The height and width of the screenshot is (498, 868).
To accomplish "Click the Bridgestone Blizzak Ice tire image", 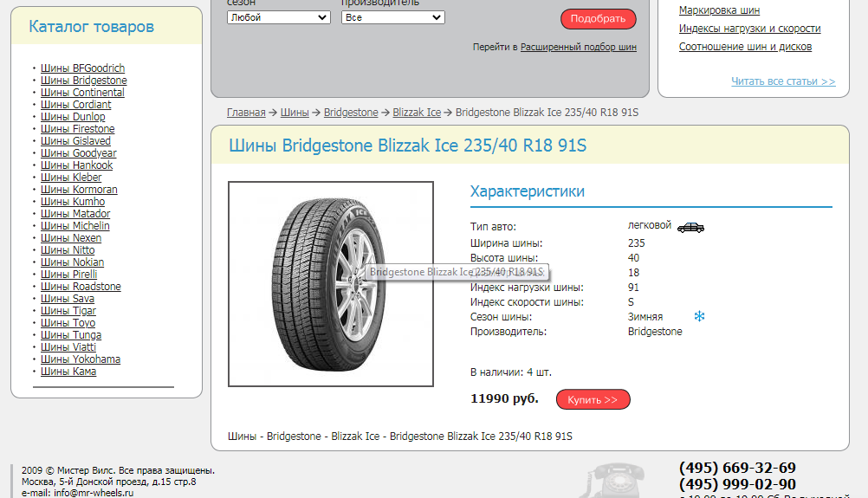I will click(331, 284).
